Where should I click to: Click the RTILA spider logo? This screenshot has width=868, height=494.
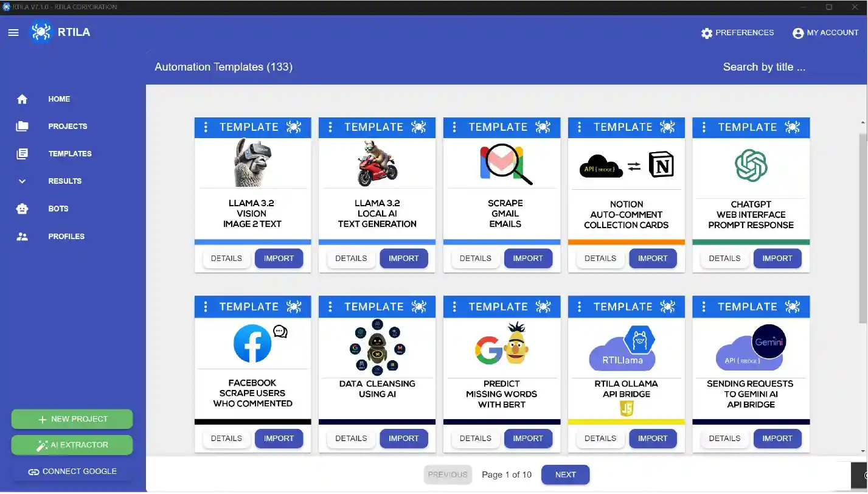tap(41, 32)
